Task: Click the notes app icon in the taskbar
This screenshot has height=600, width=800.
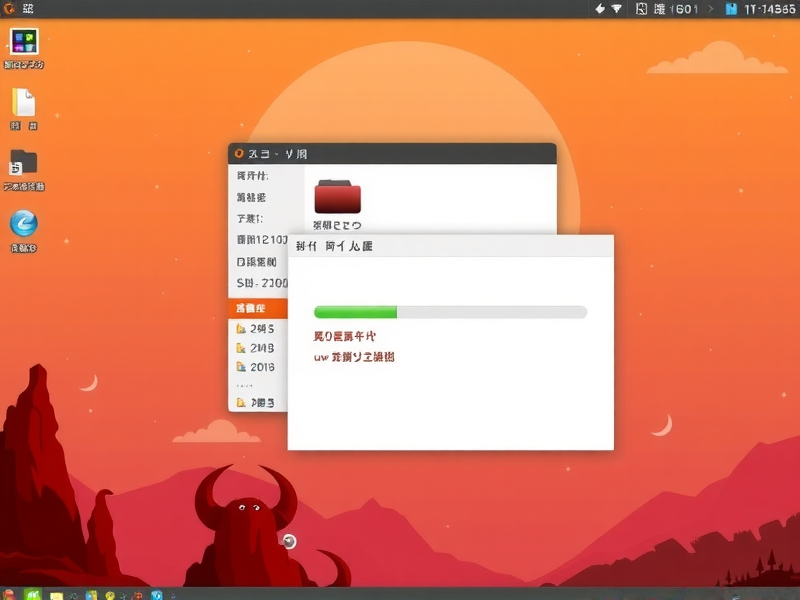Action: click(x=56, y=593)
